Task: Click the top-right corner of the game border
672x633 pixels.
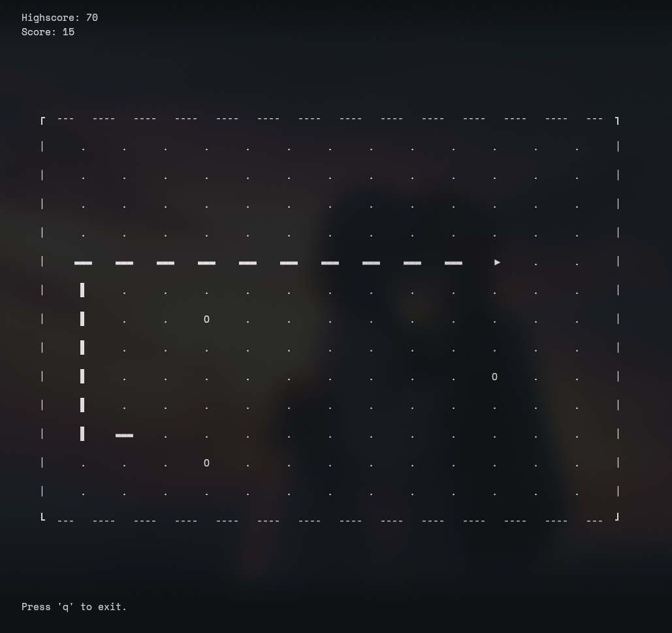Action: click(617, 120)
